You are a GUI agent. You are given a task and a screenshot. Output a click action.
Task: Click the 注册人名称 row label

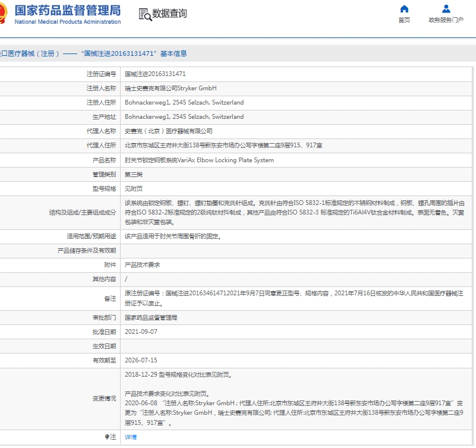coord(101,88)
